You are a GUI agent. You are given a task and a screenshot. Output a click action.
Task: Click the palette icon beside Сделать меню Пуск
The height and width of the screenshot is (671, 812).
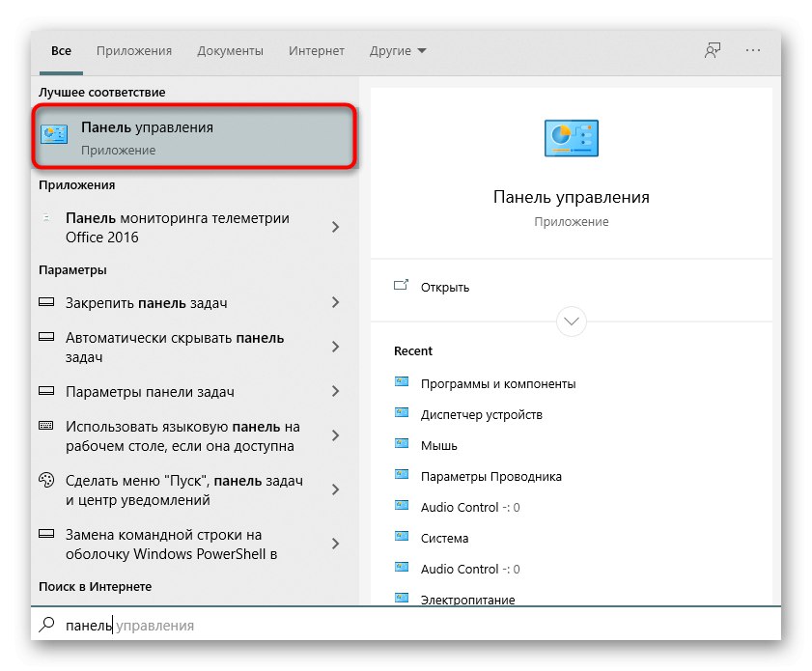46,480
